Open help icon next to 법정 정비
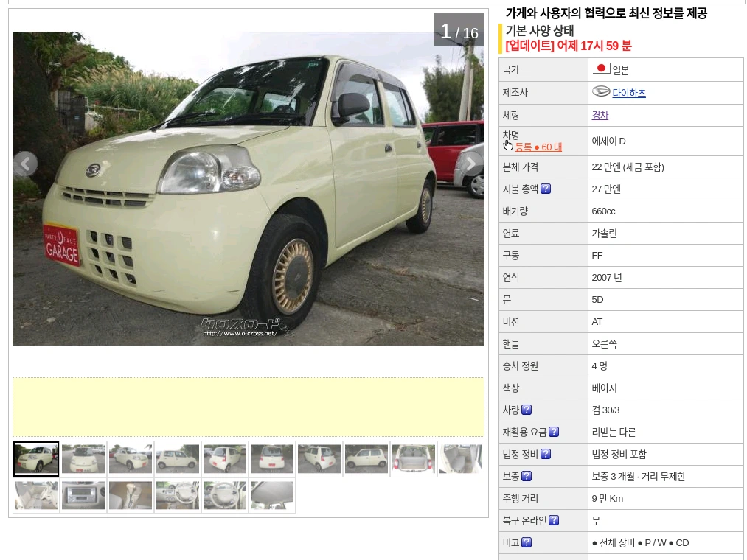This screenshot has width=747, height=560. 546,454
